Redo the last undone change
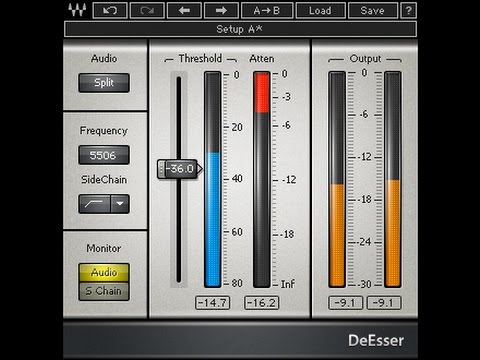480x360 pixels. (x=147, y=10)
